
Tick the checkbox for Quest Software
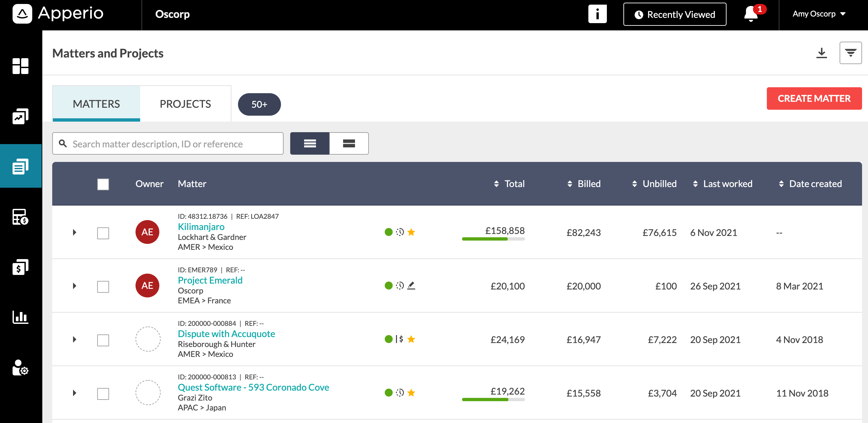click(103, 394)
